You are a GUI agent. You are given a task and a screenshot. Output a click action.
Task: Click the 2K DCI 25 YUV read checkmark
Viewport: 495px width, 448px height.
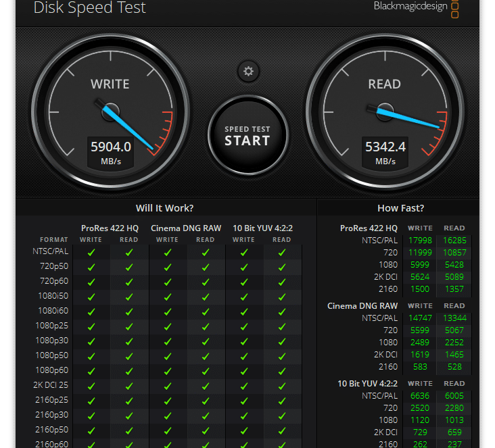tap(282, 386)
